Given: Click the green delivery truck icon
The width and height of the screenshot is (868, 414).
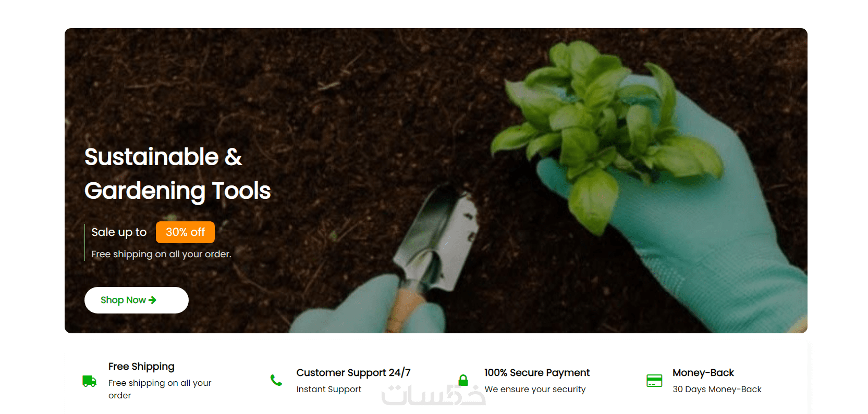Looking at the screenshot, I should coord(89,381).
